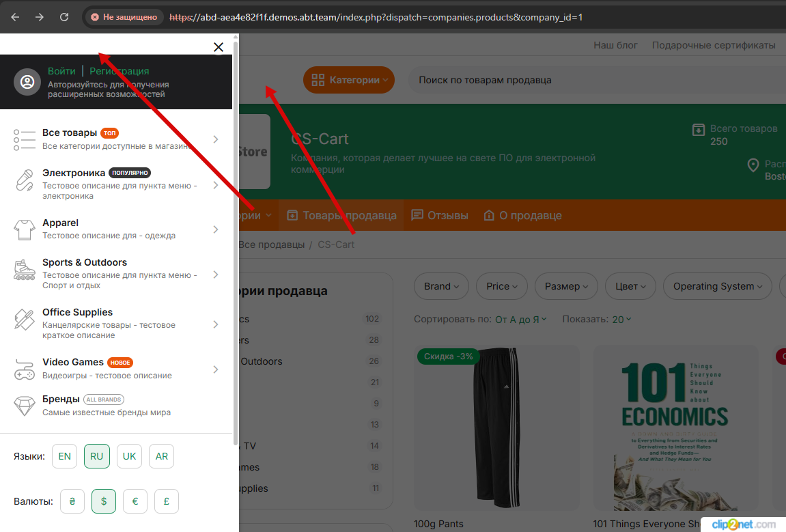
Task: Click the Electronics microphone icon
Action: [x=25, y=180]
